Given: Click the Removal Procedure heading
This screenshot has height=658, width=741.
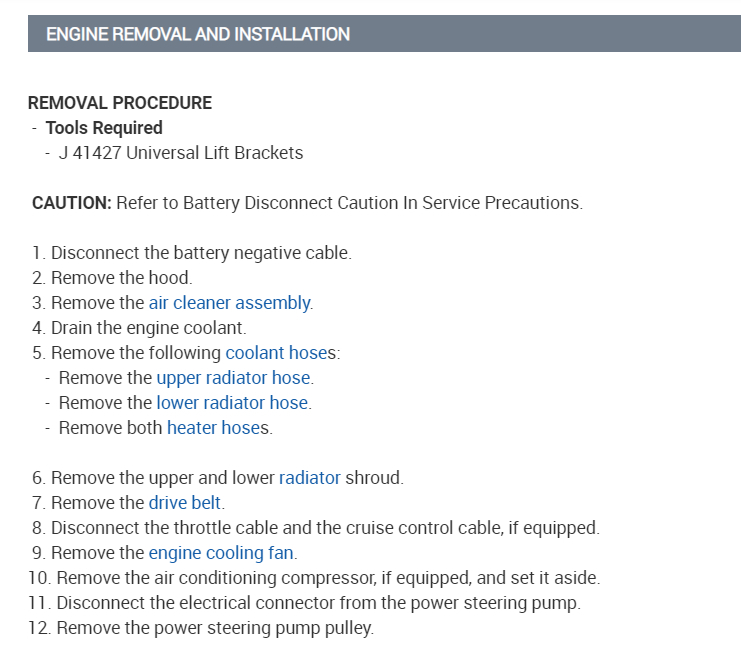Looking at the screenshot, I should (x=120, y=103).
